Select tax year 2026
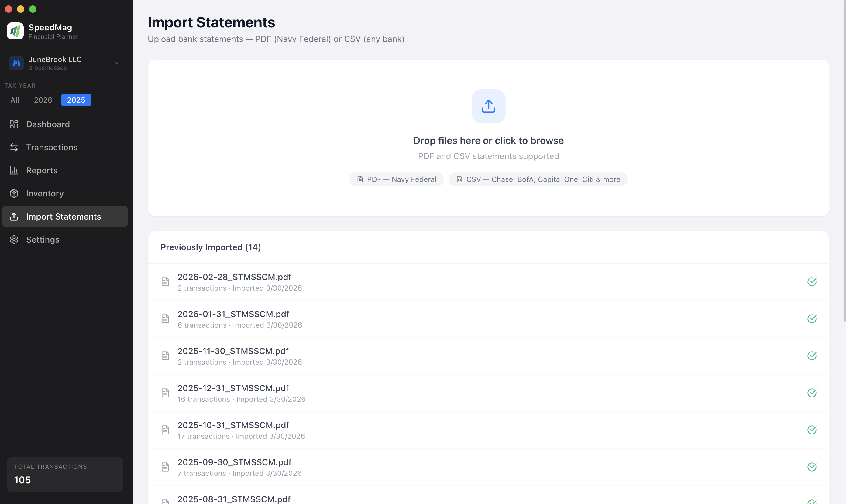The width and height of the screenshot is (846, 504). coord(43,100)
